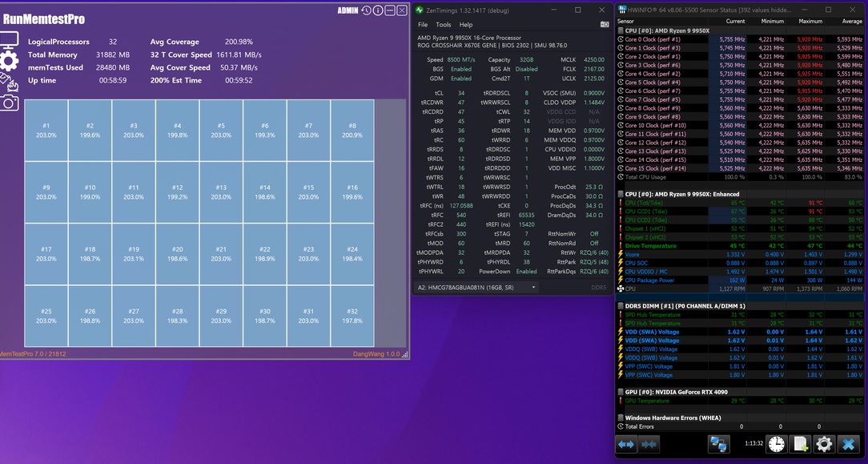Click the HWiNFO title bar app icon
This screenshot has width=868, height=464.
pos(622,10)
